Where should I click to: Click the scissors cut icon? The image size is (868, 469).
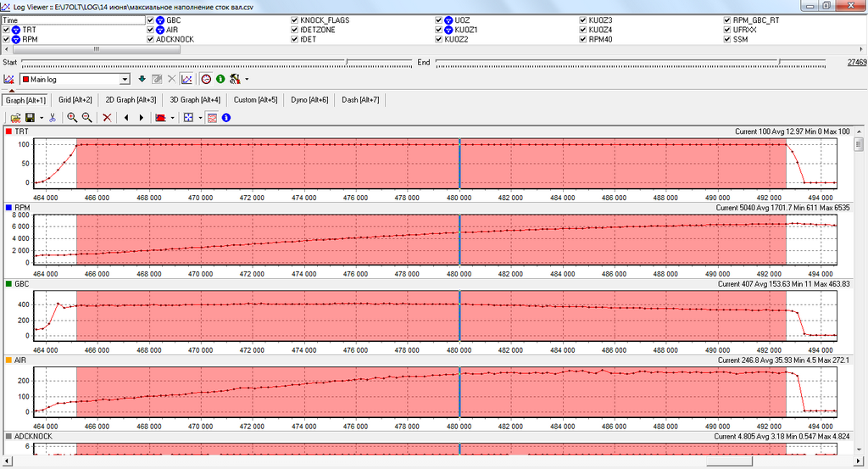pos(53,118)
